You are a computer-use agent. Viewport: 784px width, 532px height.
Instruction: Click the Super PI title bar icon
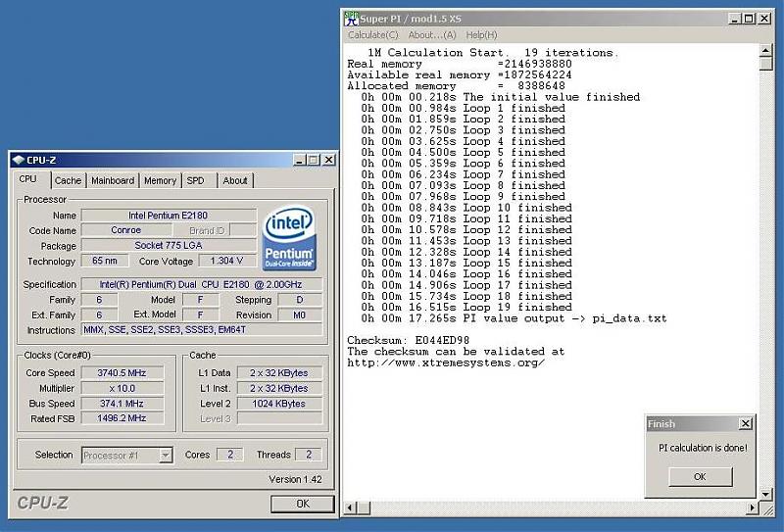point(352,19)
